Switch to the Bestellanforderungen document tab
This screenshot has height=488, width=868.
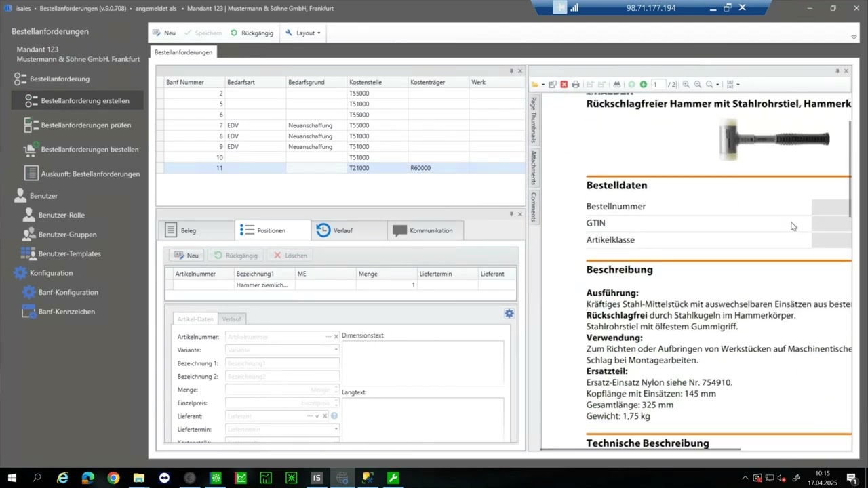pyautogui.click(x=183, y=52)
